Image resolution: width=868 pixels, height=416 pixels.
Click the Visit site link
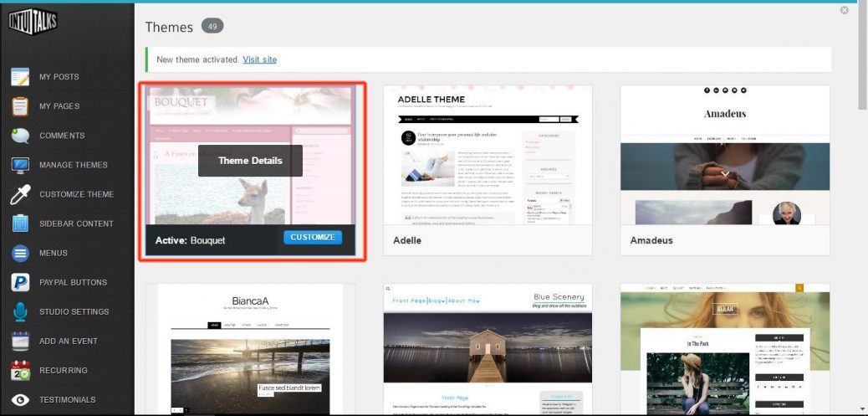click(x=259, y=59)
